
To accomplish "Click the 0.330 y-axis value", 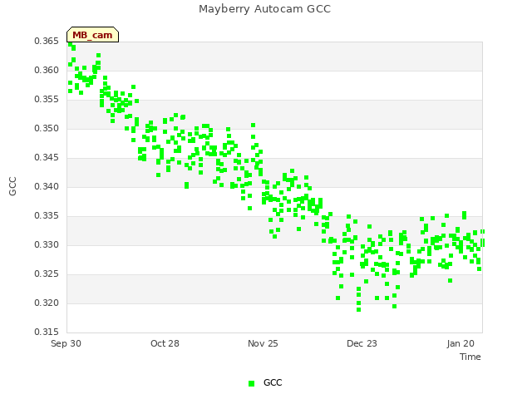I will point(47,245).
